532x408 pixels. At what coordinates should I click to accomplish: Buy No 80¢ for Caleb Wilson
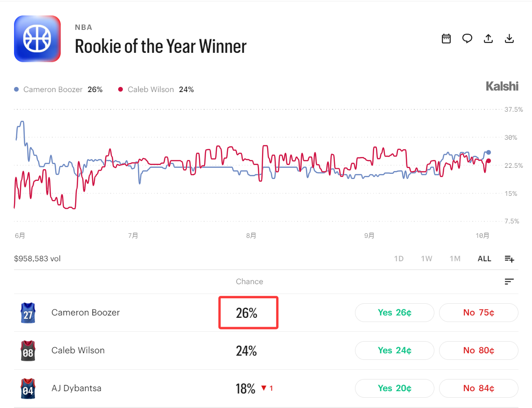coord(479,351)
